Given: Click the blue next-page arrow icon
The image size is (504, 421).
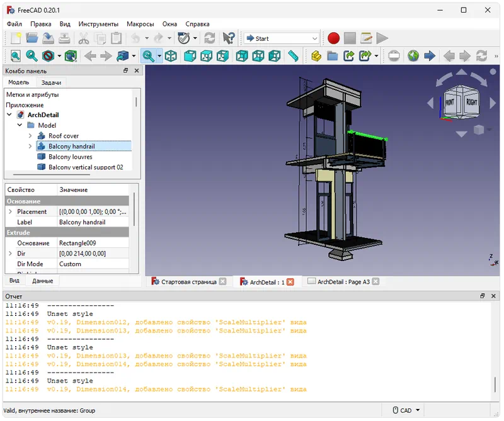Looking at the screenshot, I should click(430, 56).
